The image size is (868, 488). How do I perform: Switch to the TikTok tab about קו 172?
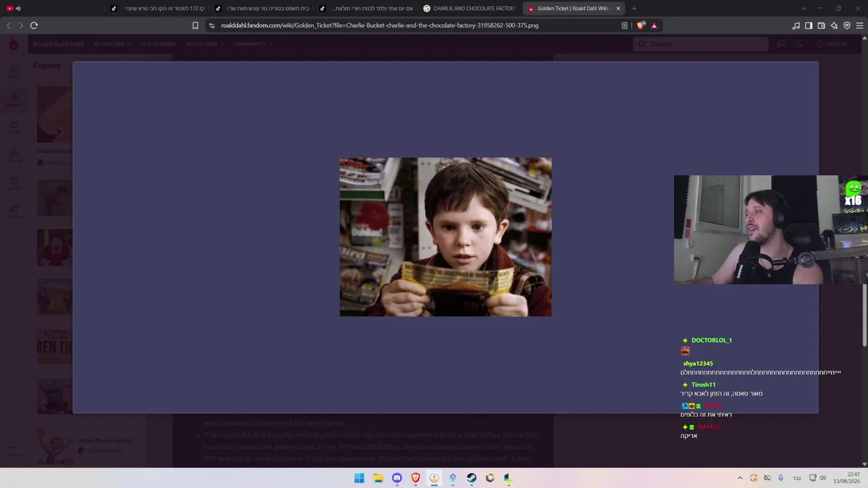point(158,9)
